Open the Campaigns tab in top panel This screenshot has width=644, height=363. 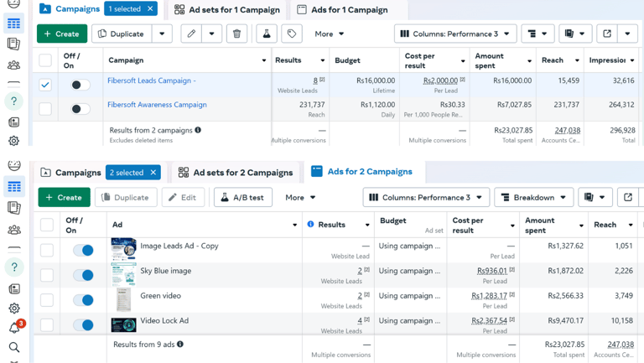(x=70, y=9)
